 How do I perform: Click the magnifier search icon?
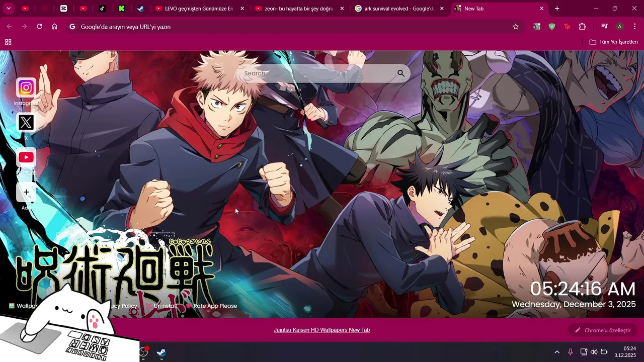tap(401, 73)
